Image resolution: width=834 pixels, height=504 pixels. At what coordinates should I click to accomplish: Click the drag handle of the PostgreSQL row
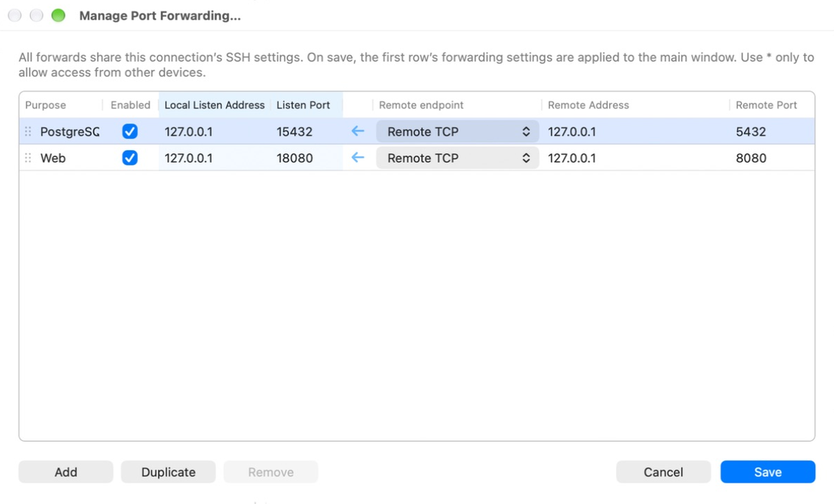point(28,131)
